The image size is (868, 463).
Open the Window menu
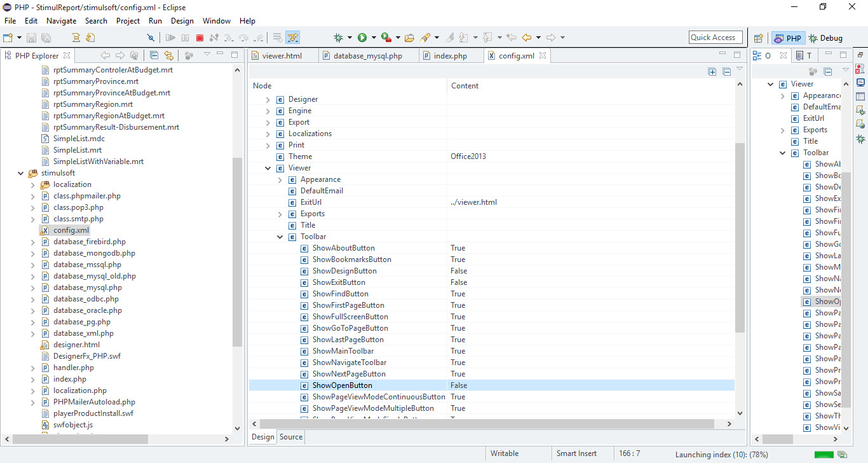(x=217, y=21)
